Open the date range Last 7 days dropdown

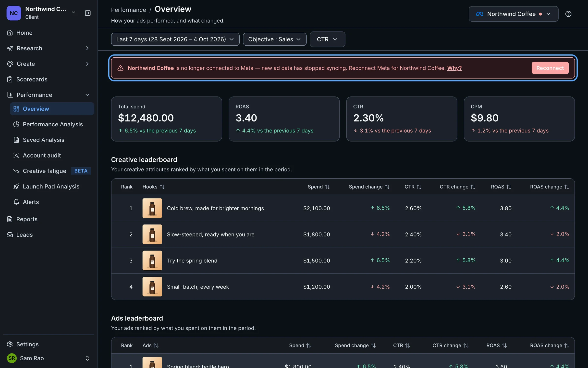point(175,39)
